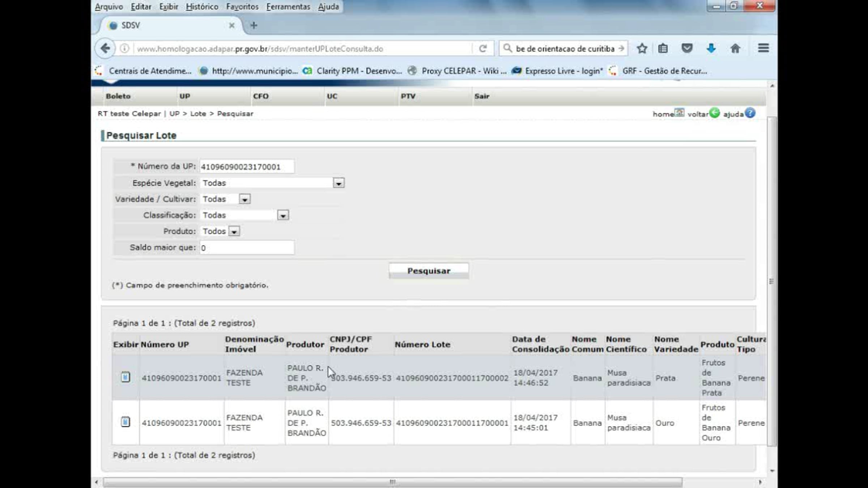
Task: Open GRF Gestão de Recursos bookmark
Action: pyautogui.click(x=658, y=71)
